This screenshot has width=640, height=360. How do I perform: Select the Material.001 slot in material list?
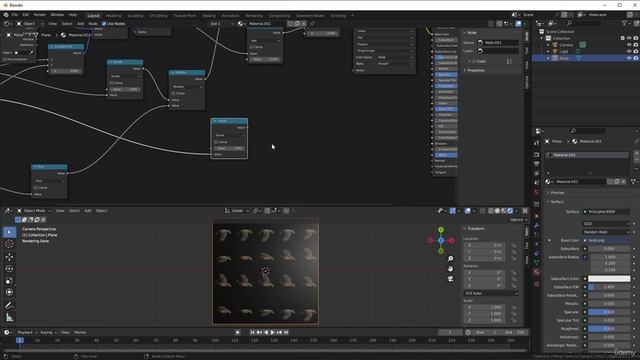coord(587,155)
